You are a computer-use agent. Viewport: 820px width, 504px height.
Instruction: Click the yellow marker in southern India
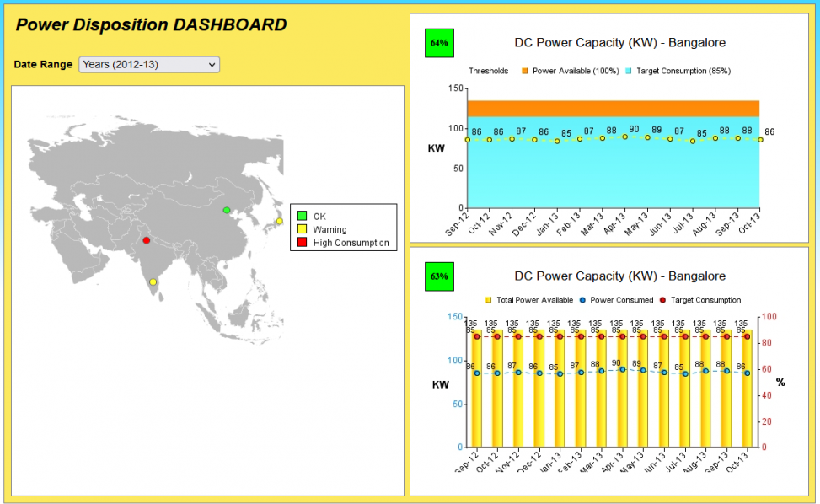153,282
